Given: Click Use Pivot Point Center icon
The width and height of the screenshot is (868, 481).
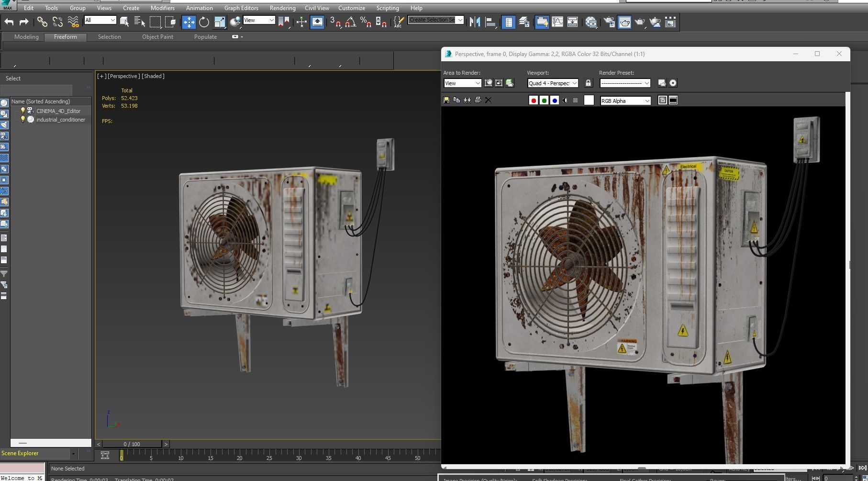Looking at the screenshot, I should [284, 22].
